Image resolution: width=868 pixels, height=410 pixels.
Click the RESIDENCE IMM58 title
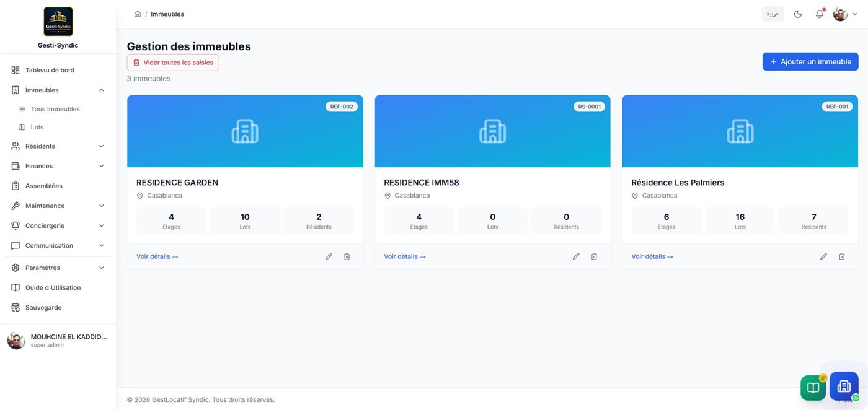point(422,183)
